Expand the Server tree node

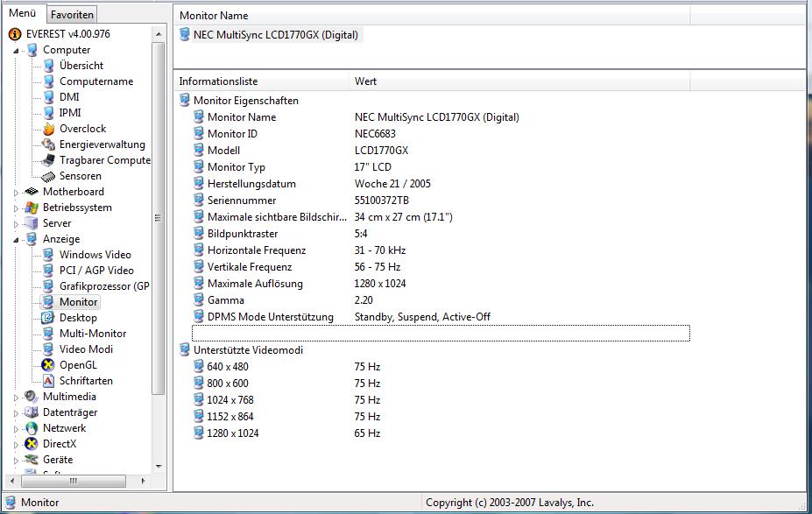click(x=16, y=224)
